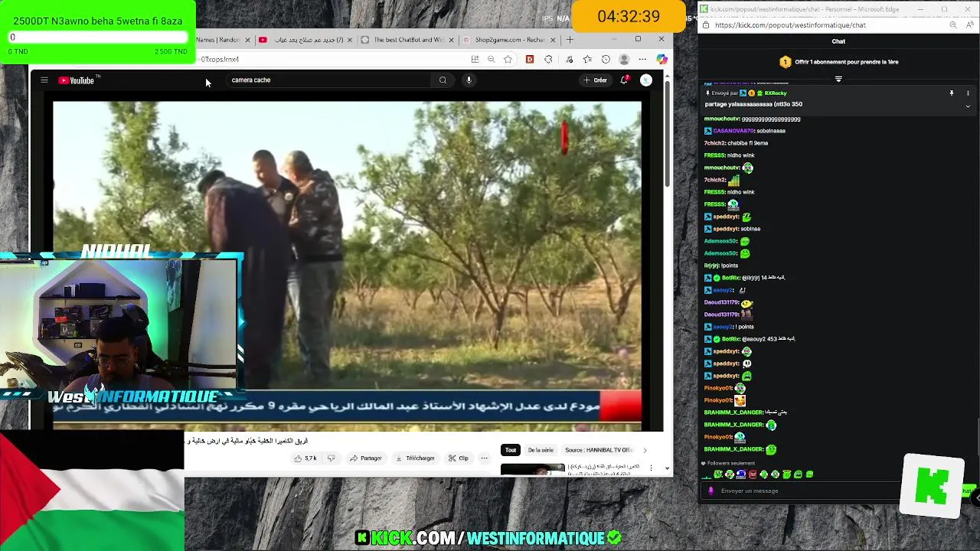Image resolution: width=980 pixels, height=551 pixels.
Task: Open the favorites list icon
Action: pyautogui.click(x=587, y=60)
